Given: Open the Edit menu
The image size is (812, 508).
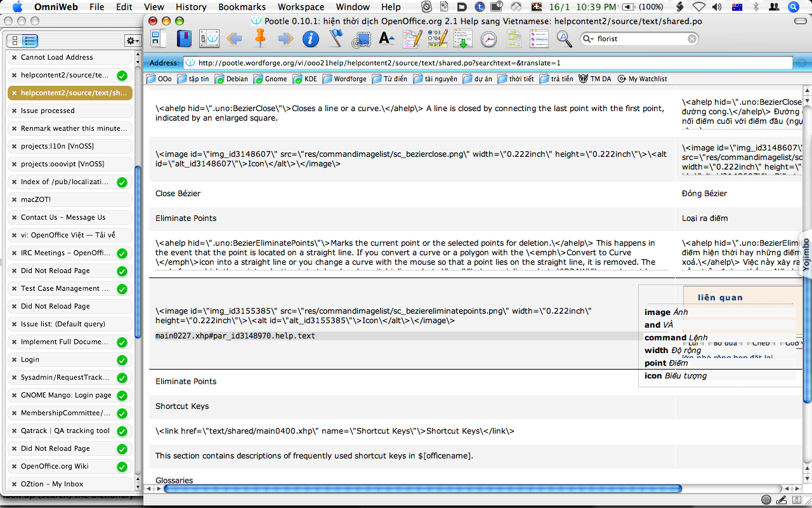Looking at the screenshot, I should [x=124, y=7].
